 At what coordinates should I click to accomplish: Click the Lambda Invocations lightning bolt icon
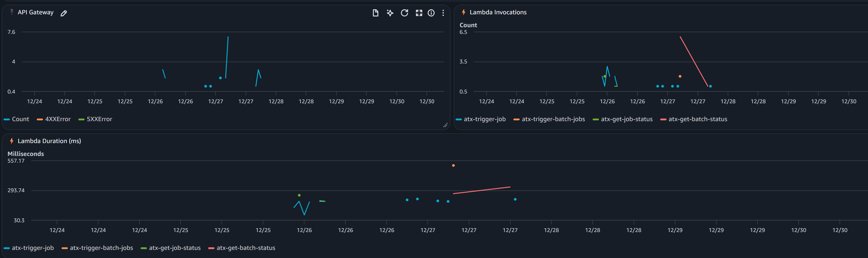point(464,12)
